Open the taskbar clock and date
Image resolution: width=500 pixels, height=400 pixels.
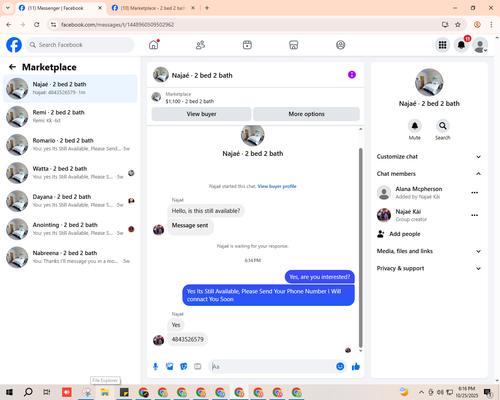467,392
